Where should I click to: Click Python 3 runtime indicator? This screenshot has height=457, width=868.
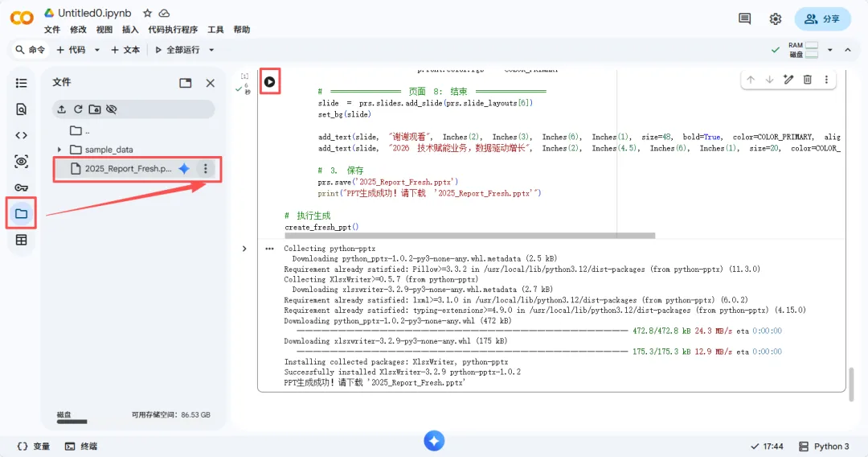click(x=824, y=447)
